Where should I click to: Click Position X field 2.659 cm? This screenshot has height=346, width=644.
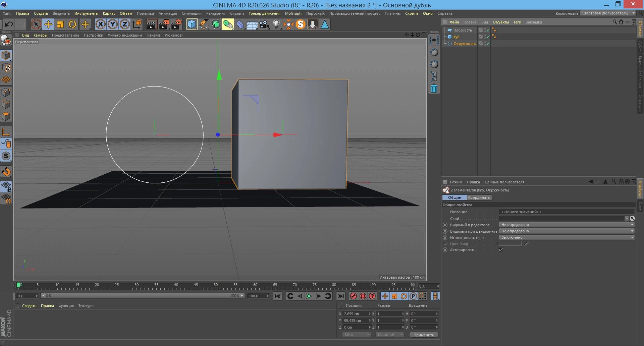(356, 314)
